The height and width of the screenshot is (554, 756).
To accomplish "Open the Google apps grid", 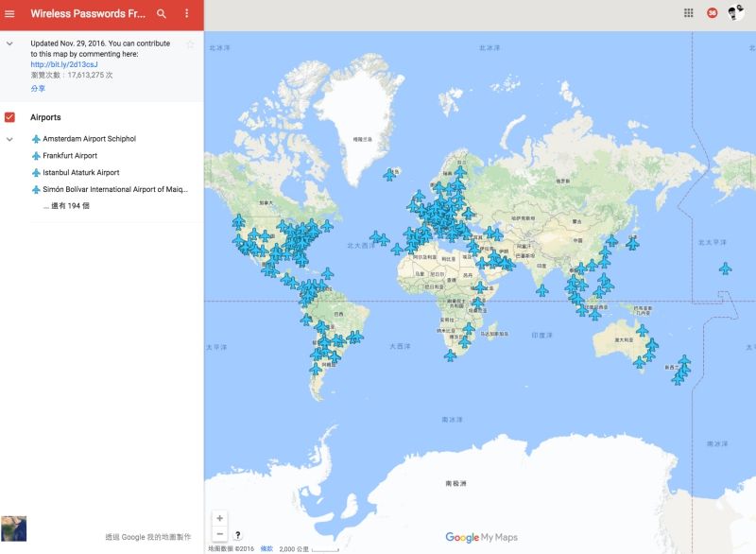I will [x=689, y=13].
